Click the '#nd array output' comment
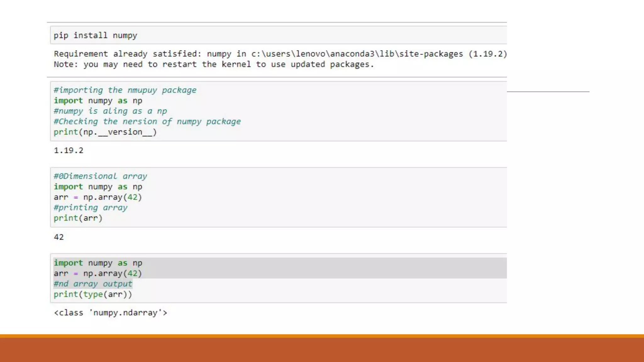The image size is (644, 362). pos(93,284)
